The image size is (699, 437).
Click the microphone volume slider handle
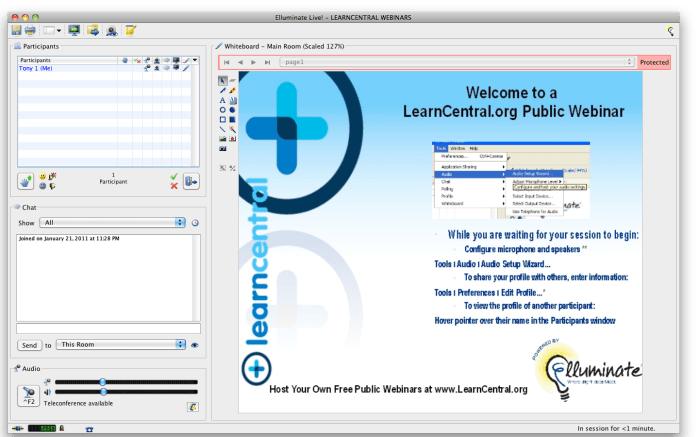102,382
